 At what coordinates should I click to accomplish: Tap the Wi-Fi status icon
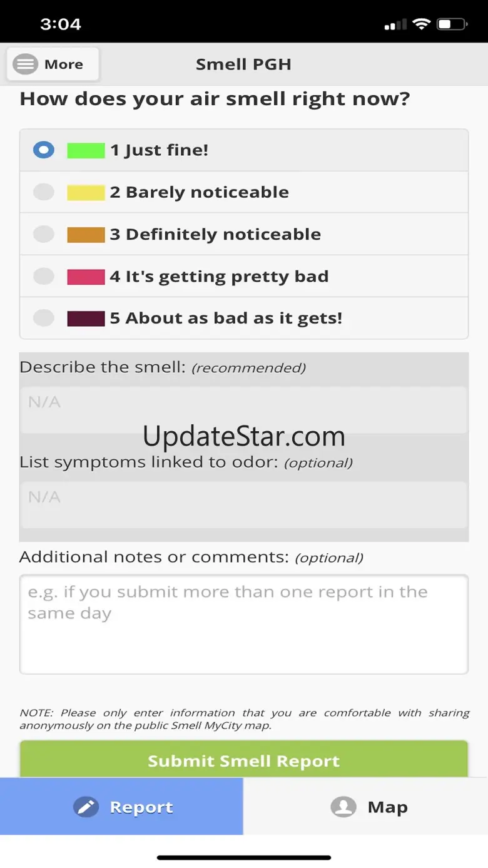tap(422, 24)
